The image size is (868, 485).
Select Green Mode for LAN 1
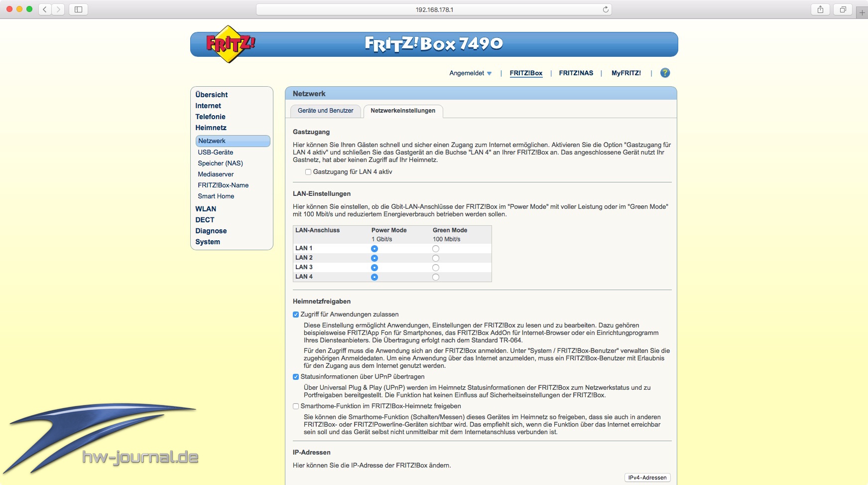pos(436,249)
